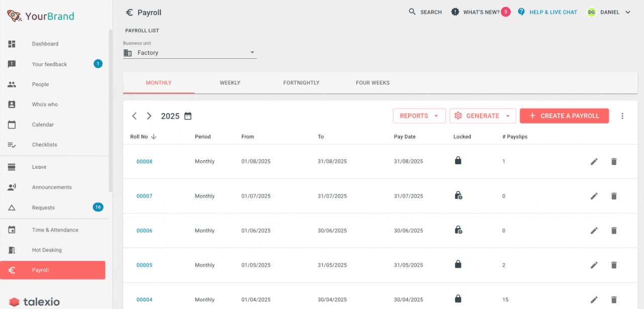The width and height of the screenshot is (644, 309).
Task: Sort by the Roll No column header
Action: pyautogui.click(x=143, y=137)
